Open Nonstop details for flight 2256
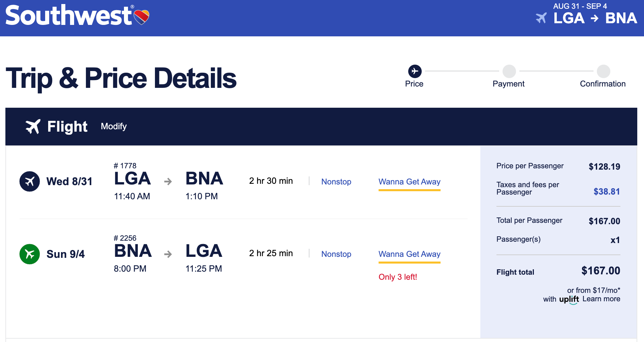Image resolution: width=644 pixels, height=342 pixels. point(336,254)
